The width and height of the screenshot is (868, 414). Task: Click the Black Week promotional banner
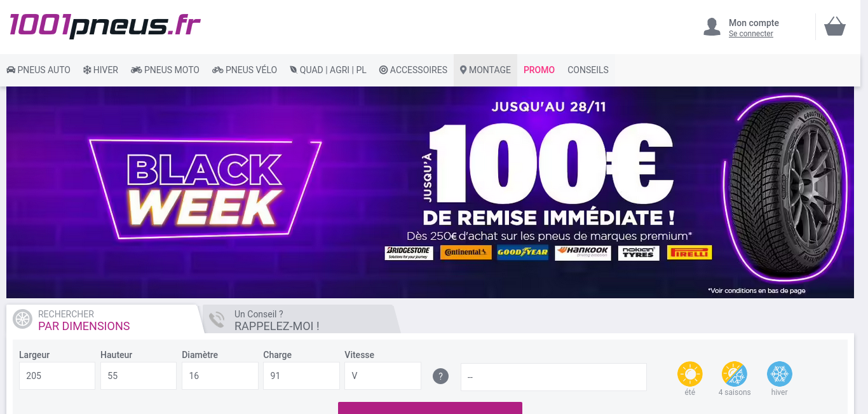point(430,192)
